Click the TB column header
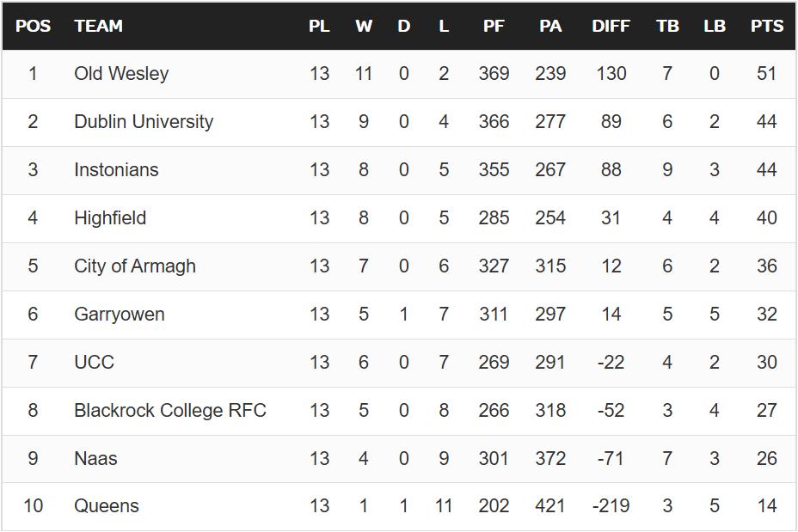The image size is (798, 532). pos(667,26)
